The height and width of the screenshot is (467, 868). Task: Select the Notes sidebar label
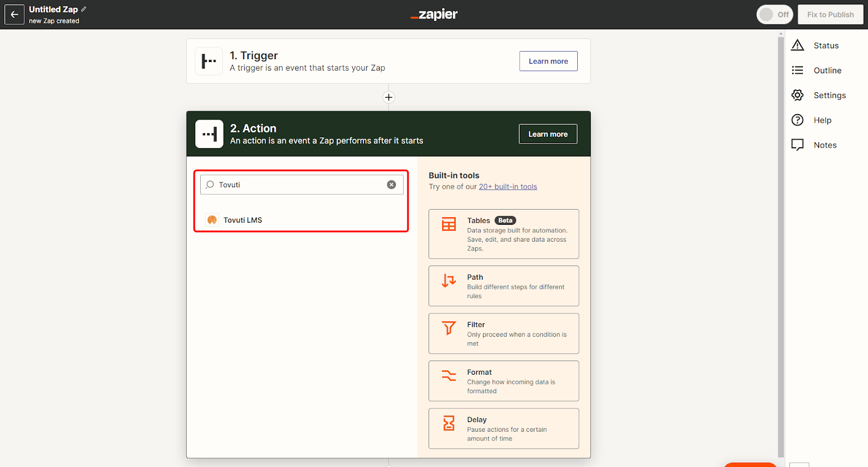tap(825, 145)
